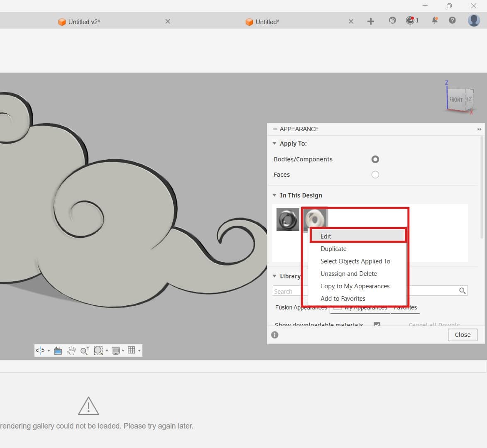Open the extensions icon in the title bar
487x448 pixels.
(x=392, y=20)
